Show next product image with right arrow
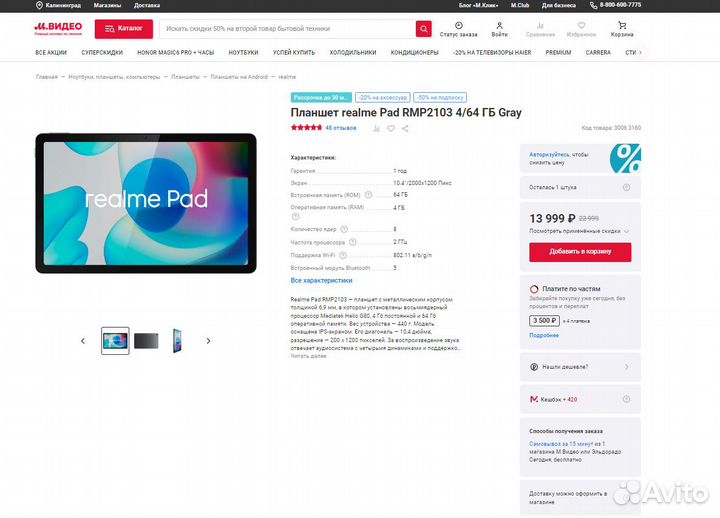This screenshot has width=720, height=518. point(208,341)
